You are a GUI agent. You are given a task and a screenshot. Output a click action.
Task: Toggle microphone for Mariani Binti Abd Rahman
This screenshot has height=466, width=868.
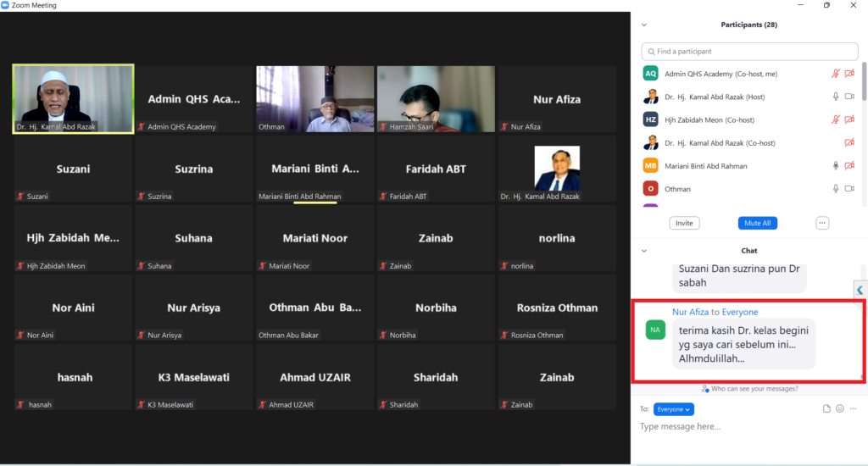[836, 165]
